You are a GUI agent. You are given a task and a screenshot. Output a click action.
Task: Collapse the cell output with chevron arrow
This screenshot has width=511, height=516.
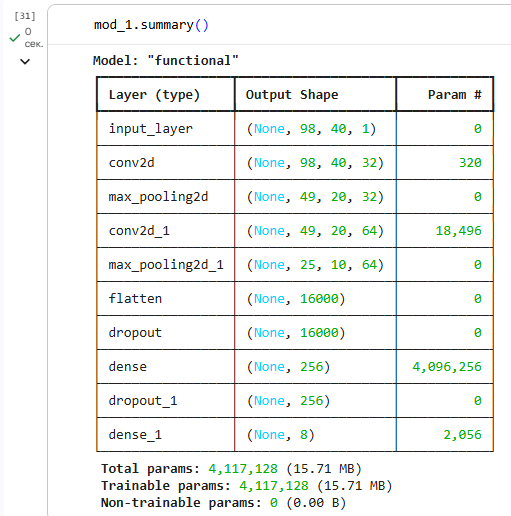coord(25,62)
